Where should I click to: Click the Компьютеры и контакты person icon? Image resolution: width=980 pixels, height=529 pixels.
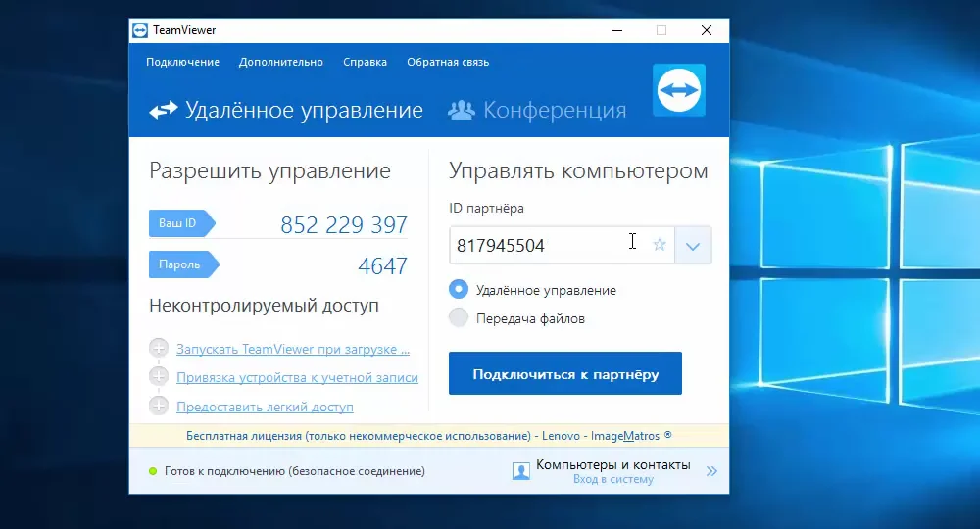520,471
